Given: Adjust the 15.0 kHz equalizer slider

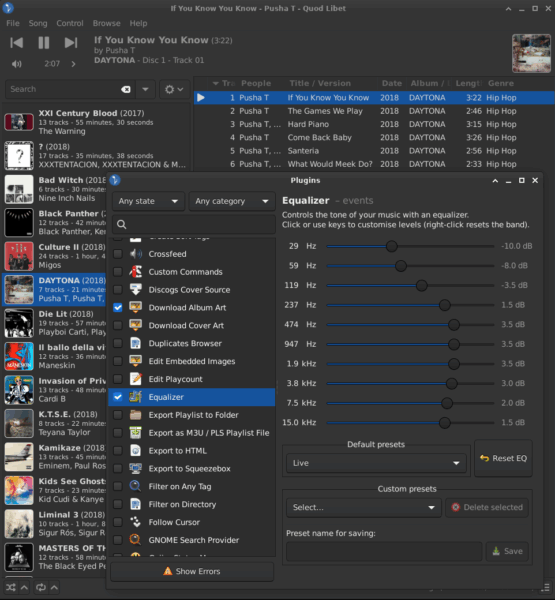Looking at the screenshot, I should click(x=410, y=422).
